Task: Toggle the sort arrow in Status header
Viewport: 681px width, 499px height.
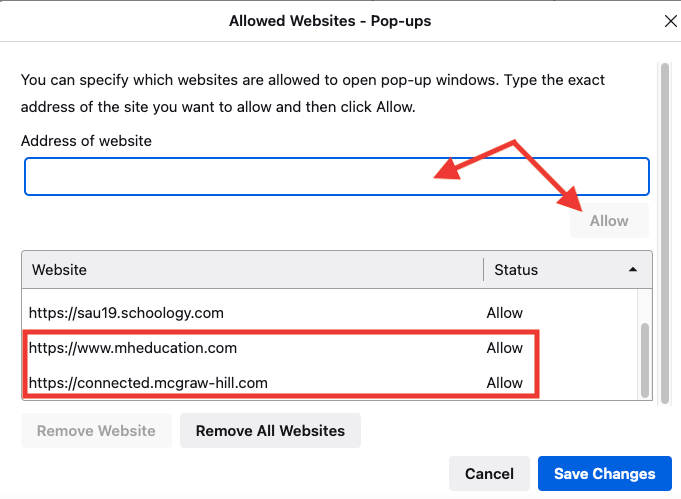Action: coord(632,270)
